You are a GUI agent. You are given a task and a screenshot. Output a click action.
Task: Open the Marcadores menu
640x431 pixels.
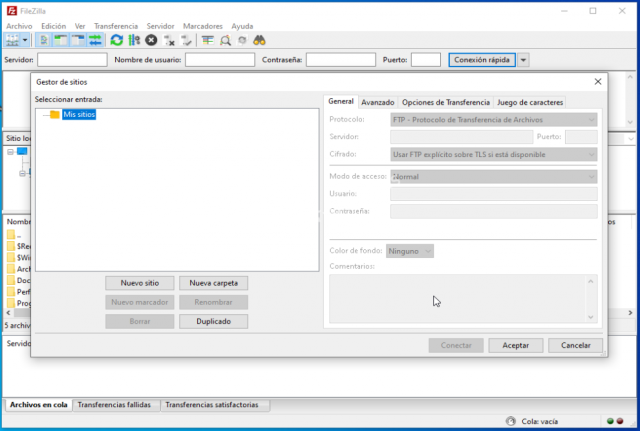(203, 26)
